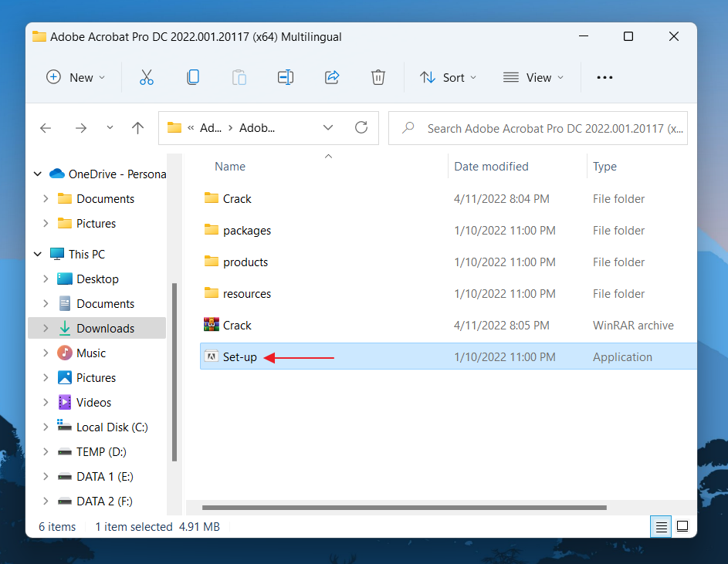728x564 pixels.
Task: Click the resources folder icon
Action: (x=212, y=293)
